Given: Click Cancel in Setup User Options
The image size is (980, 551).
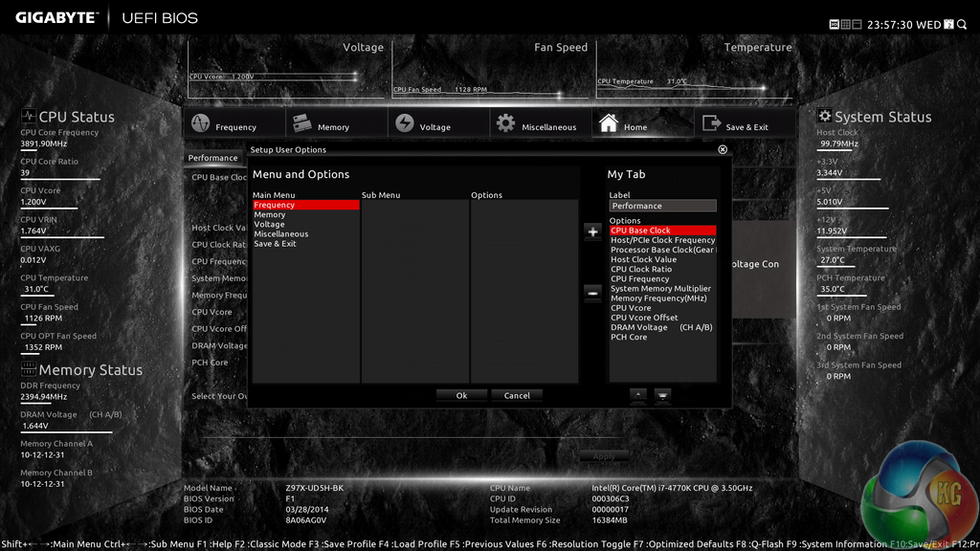Looking at the screenshot, I should click(517, 395).
